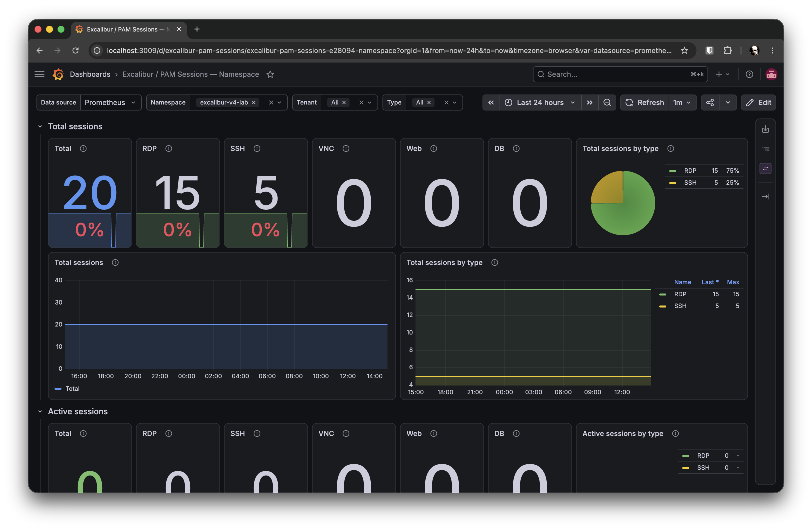Image resolution: width=812 pixels, height=530 pixels.
Task: Click the browser address bar URL
Action: click(389, 50)
